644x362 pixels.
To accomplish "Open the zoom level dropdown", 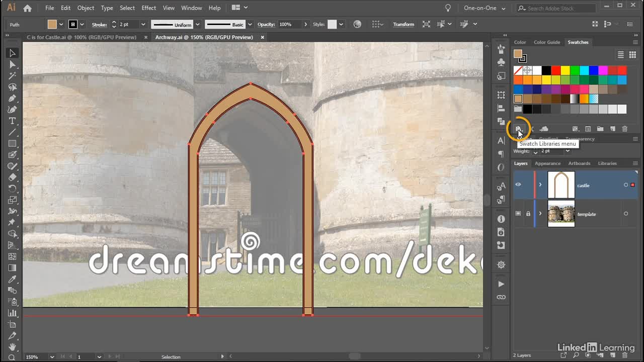I will coord(52,357).
